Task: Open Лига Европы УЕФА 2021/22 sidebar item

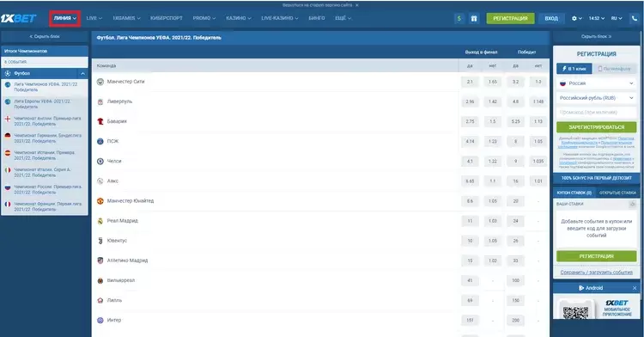Action: [45, 104]
